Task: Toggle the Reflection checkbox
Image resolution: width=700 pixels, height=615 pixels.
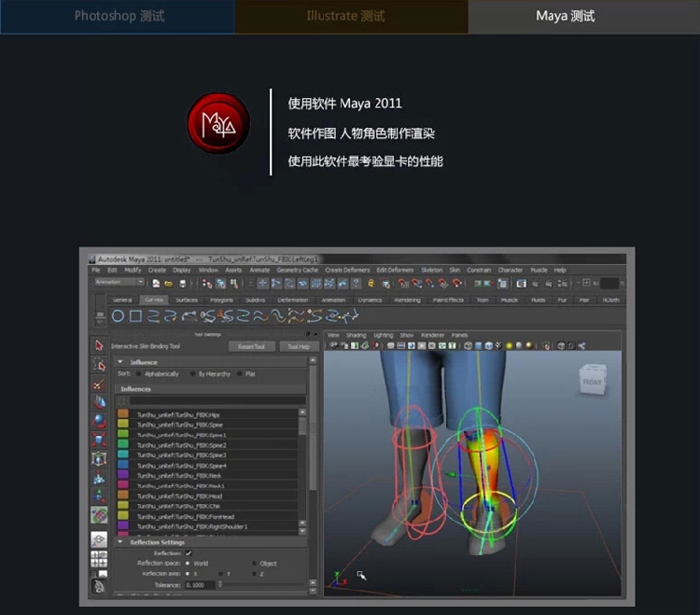Action: pyautogui.click(x=189, y=553)
